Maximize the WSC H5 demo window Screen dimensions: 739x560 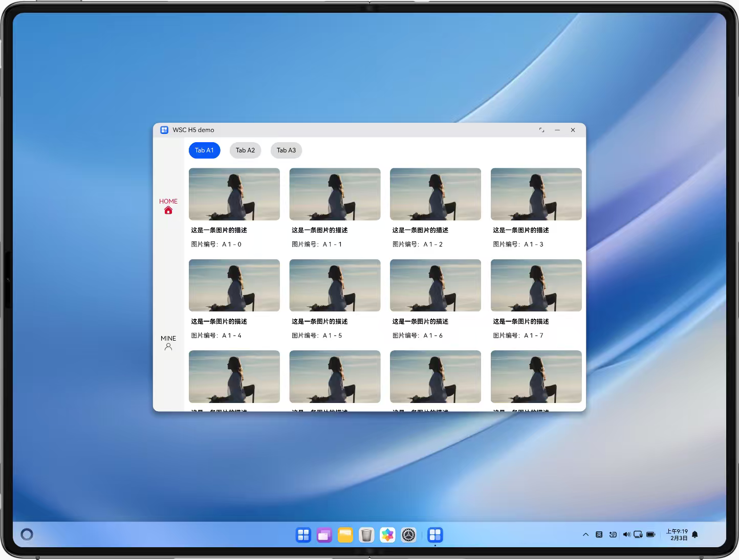tap(541, 130)
